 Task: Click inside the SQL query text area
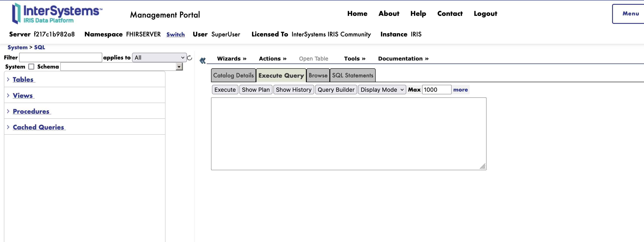[x=348, y=134]
